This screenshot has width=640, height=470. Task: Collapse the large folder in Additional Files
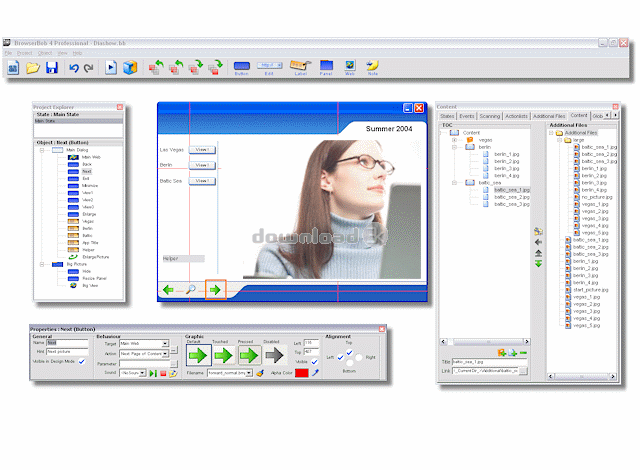coord(560,140)
